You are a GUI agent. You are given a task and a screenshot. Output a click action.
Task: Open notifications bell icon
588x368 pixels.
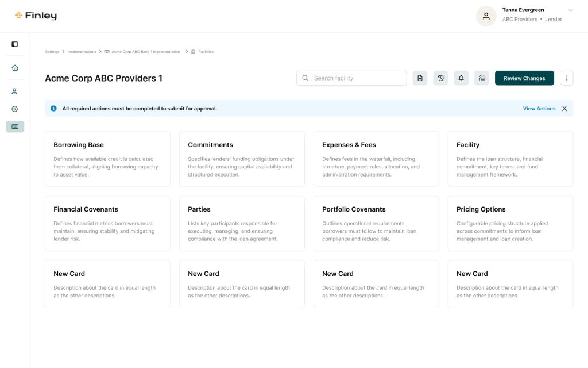coord(461,78)
